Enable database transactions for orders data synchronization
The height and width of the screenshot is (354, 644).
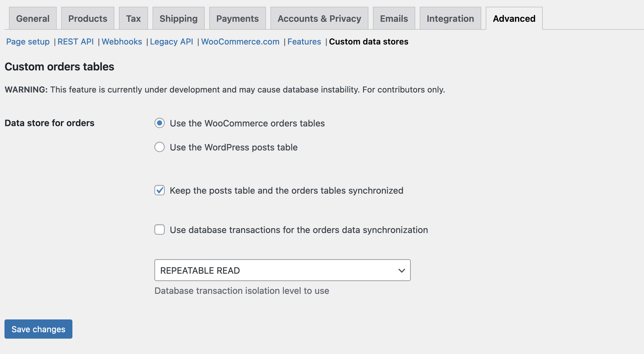pos(159,229)
